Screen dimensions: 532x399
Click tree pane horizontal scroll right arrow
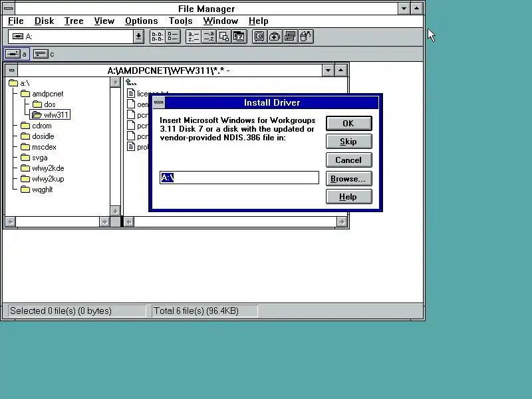coord(104,221)
